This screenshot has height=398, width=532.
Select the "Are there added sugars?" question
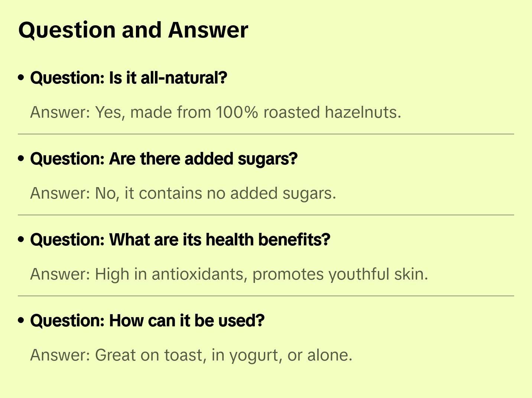(164, 159)
